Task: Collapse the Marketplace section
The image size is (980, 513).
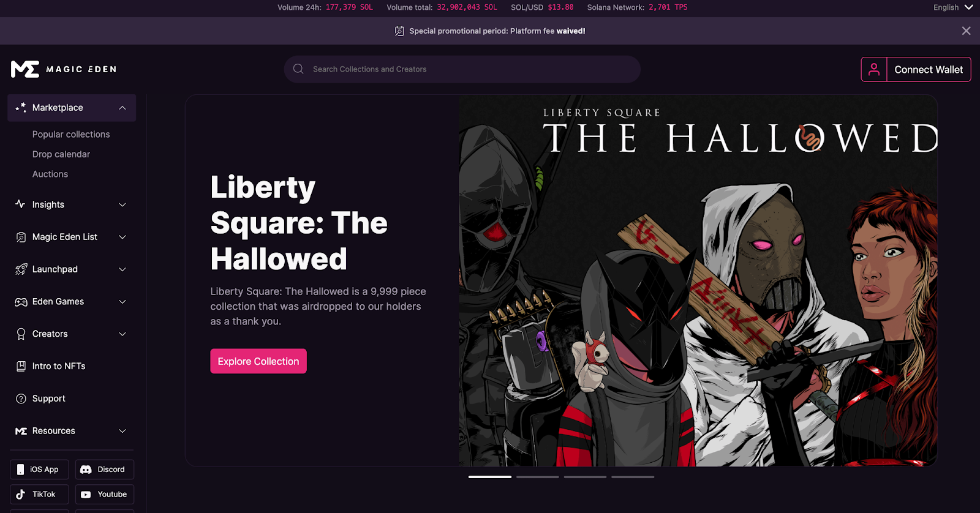Action: 72,108
